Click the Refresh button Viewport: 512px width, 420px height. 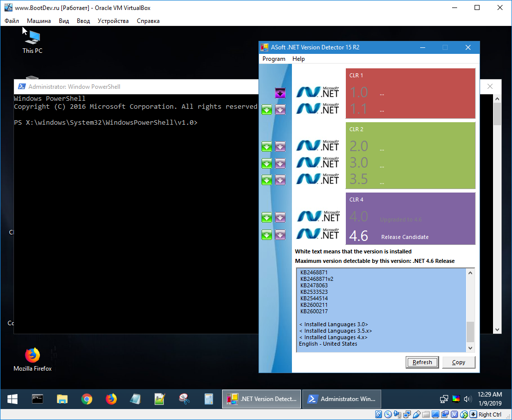[422, 362]
